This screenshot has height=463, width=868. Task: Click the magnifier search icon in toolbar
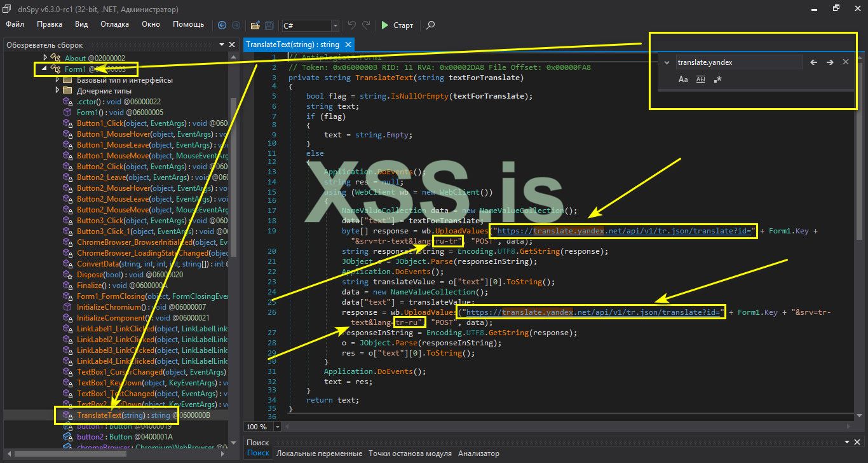(430, 25)
